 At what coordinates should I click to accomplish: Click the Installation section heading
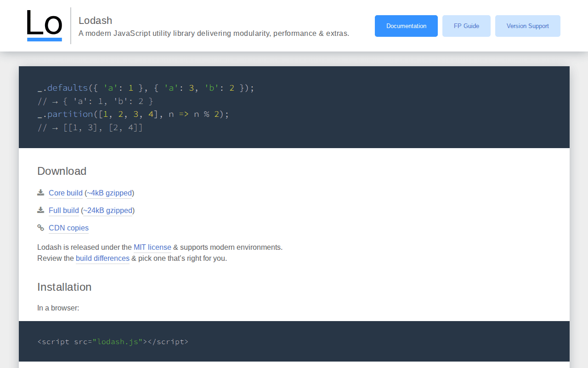pyautogui.click(x=64, y=287)
